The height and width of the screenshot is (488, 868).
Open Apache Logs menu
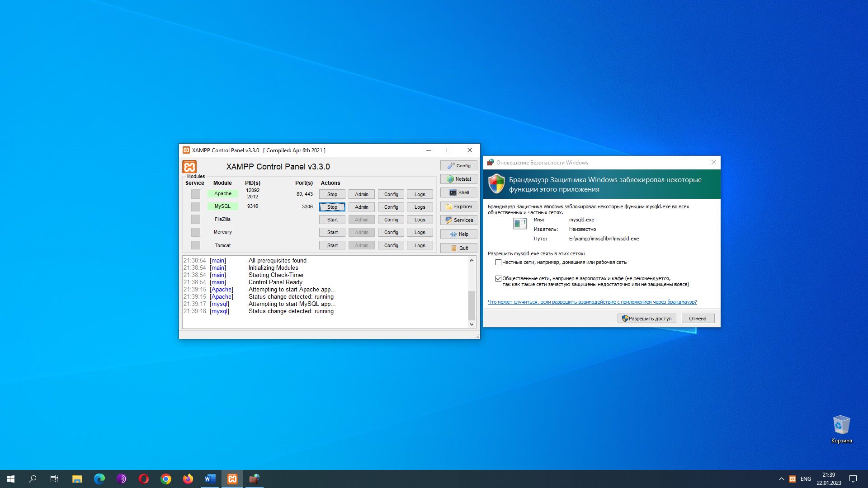coord(420,194)
